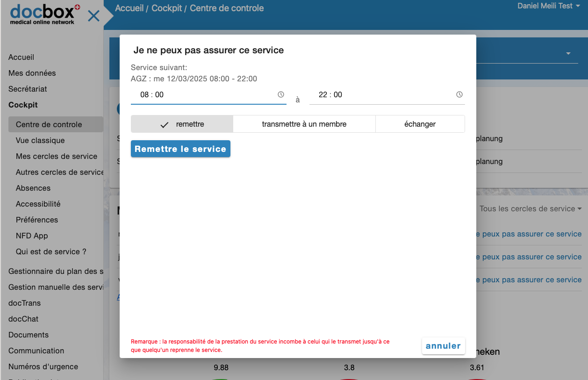Screen dimensions: 588x380
Task: Close the sidebar with the X icon
Action: tap(94, 16)
